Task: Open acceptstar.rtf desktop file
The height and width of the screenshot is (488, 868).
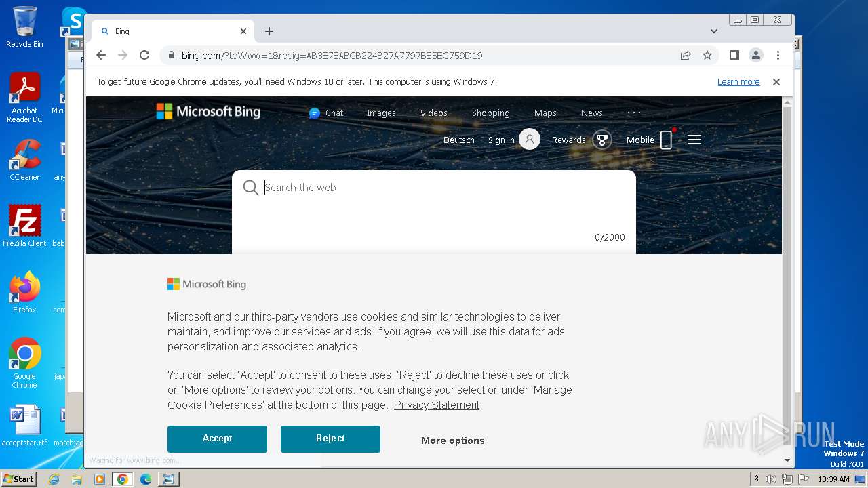Action: 24,426
